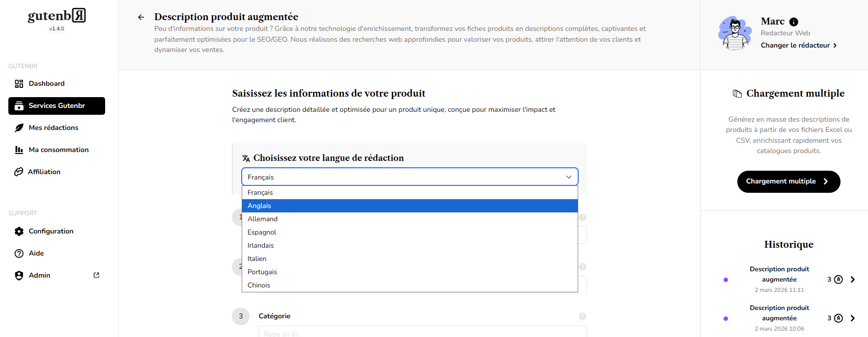868x337 pixels.
Task: Open external link icon beside Admin
Action: pyautogui.click(x=96, y=275)
